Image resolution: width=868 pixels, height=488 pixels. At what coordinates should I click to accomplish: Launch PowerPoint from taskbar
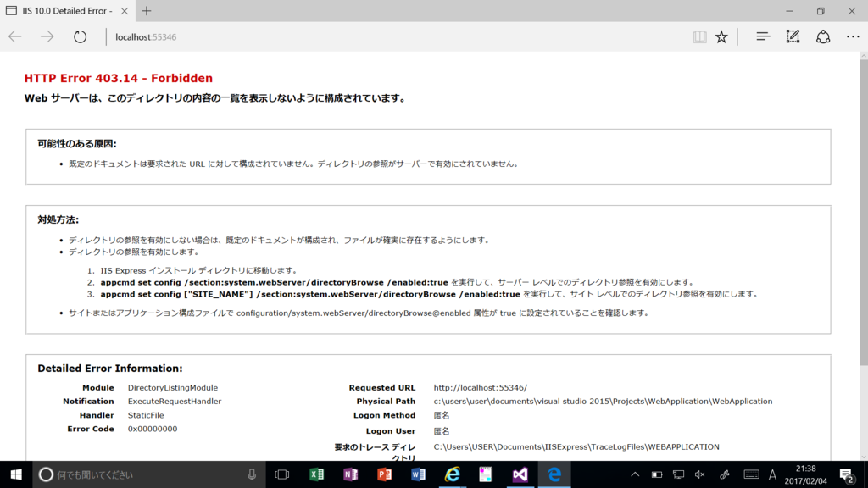(x=384, y=474)
